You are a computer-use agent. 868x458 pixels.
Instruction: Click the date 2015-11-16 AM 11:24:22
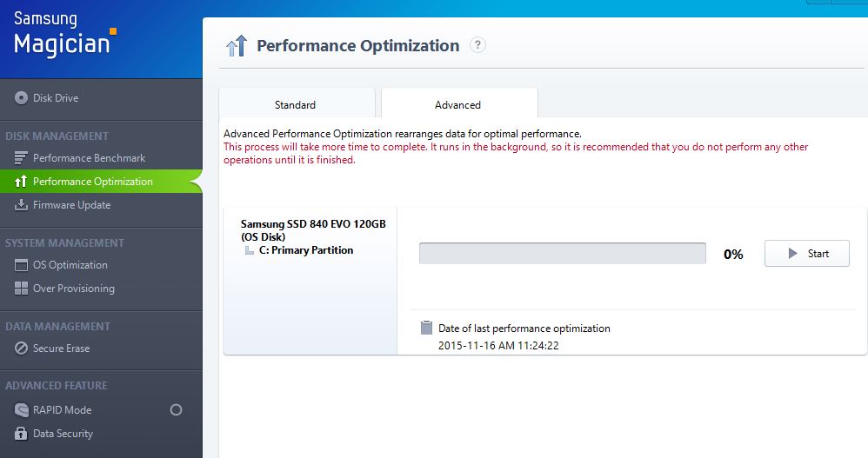pos(498,346)
